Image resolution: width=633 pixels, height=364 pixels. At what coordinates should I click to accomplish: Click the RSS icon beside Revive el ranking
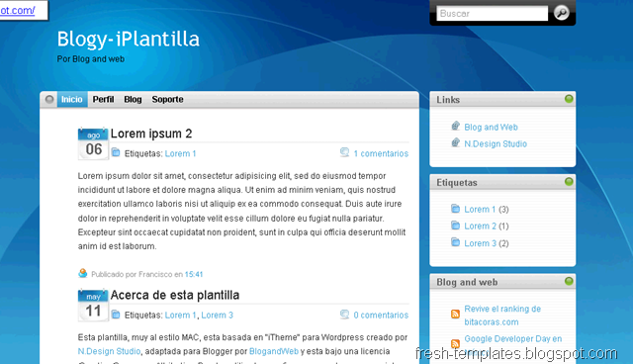coord(455,314)
